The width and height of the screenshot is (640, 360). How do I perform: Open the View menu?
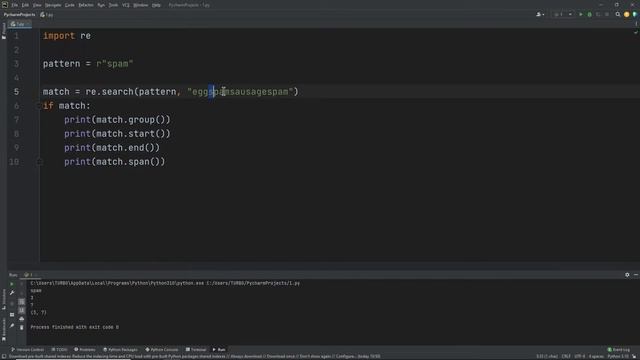(37, 5)
